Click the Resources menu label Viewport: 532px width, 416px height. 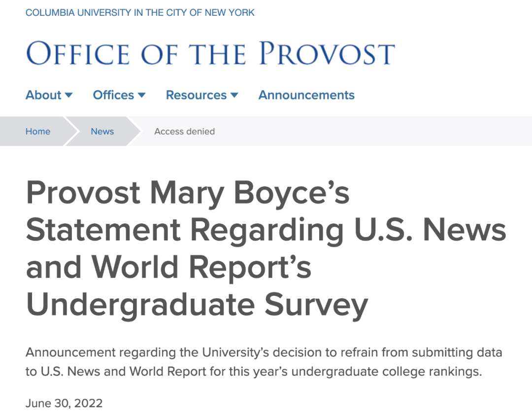(x=196, y=95)
